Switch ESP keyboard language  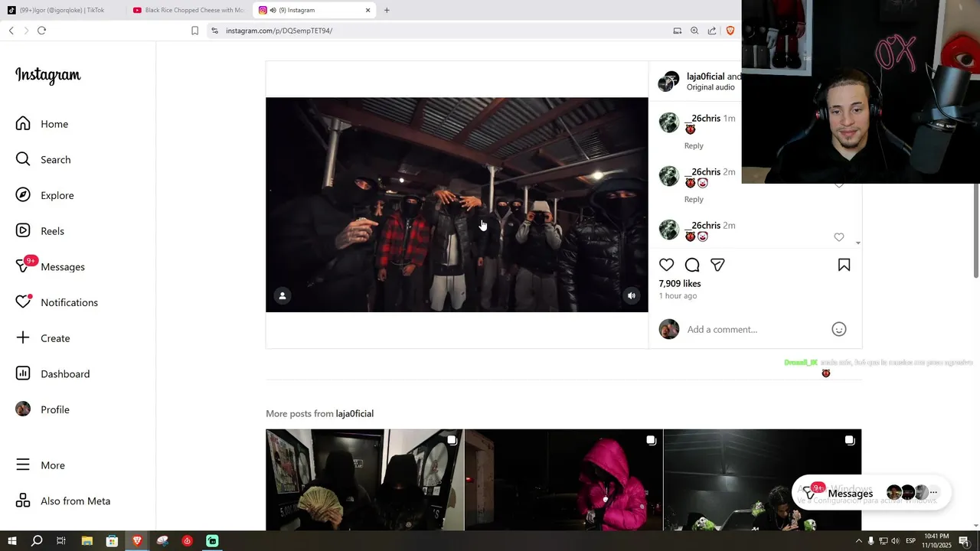(x=911, y=541)
